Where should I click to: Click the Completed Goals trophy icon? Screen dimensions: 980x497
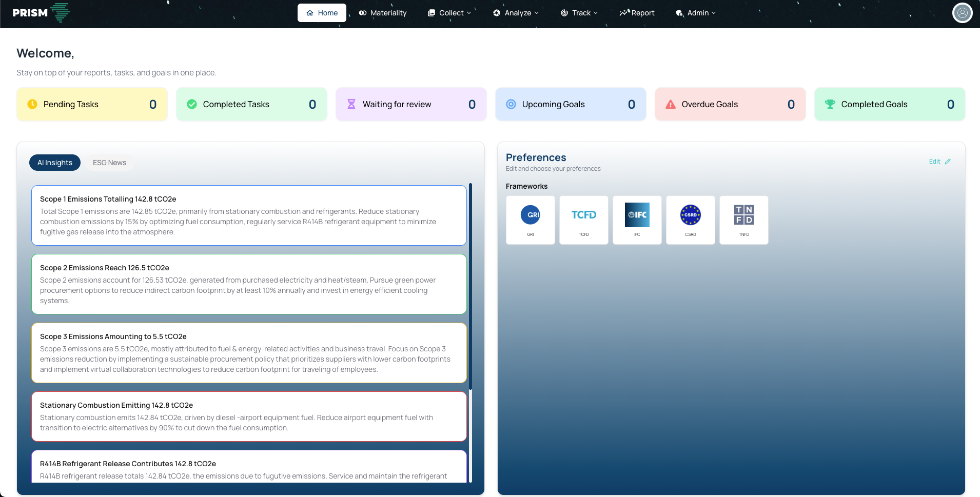830,104
